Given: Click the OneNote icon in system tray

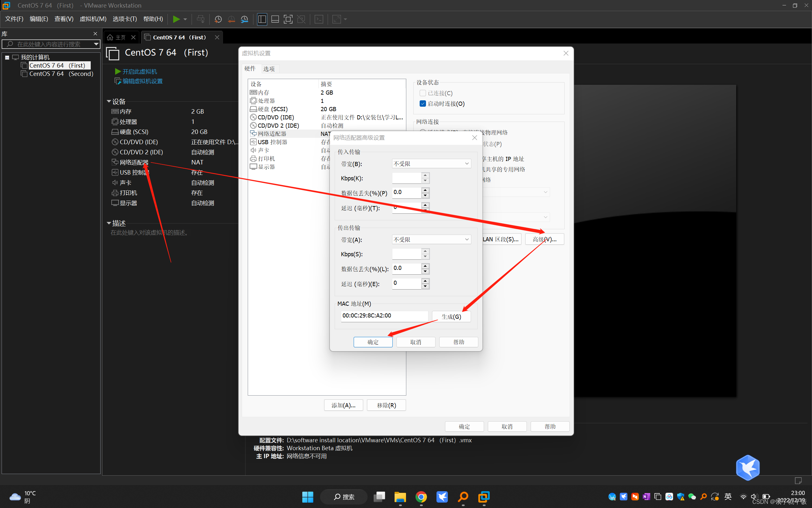Looking at the screenshot, I should point(646,497).
